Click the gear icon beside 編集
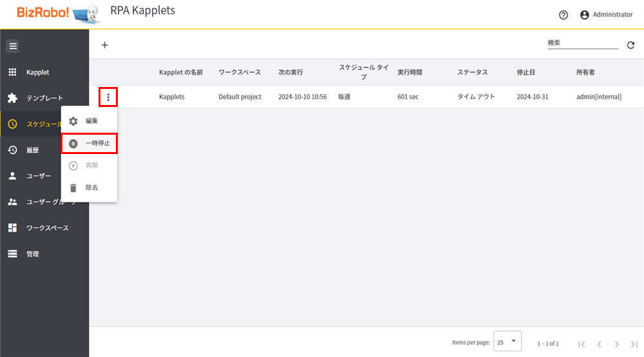This screenshot has height=357, width=644. [73, 121]
